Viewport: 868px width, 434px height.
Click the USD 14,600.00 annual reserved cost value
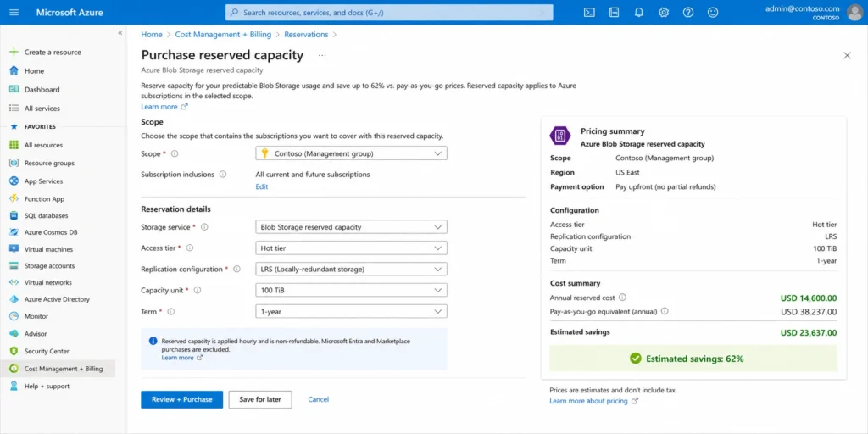[809, 298]
